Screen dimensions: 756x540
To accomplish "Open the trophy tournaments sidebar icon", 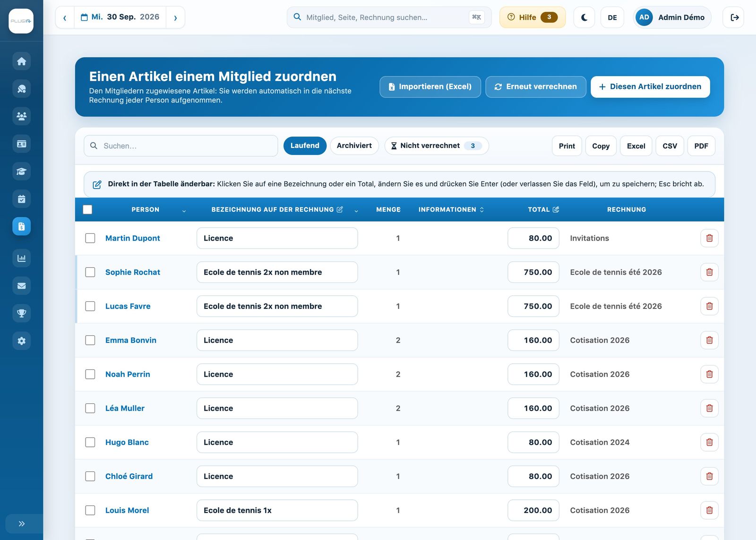I will 21,313.
